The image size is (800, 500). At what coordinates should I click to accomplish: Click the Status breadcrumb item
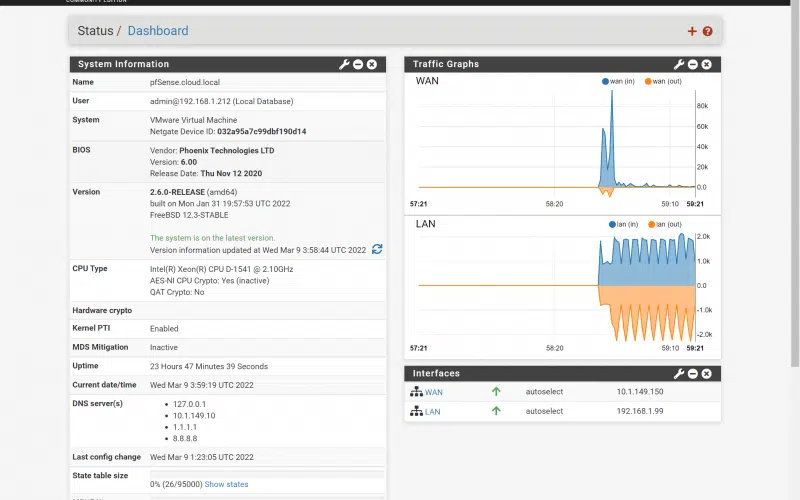pos(95,31)
